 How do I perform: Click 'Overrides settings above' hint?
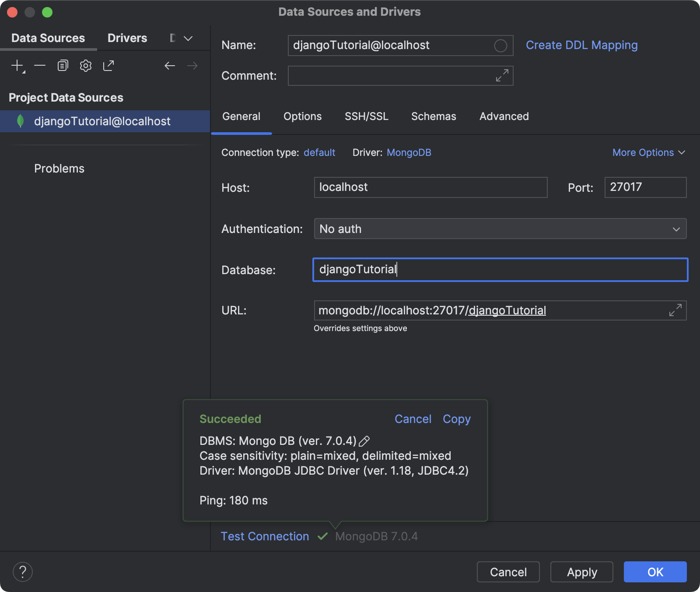pyautogui.click(x=360, y=328)
